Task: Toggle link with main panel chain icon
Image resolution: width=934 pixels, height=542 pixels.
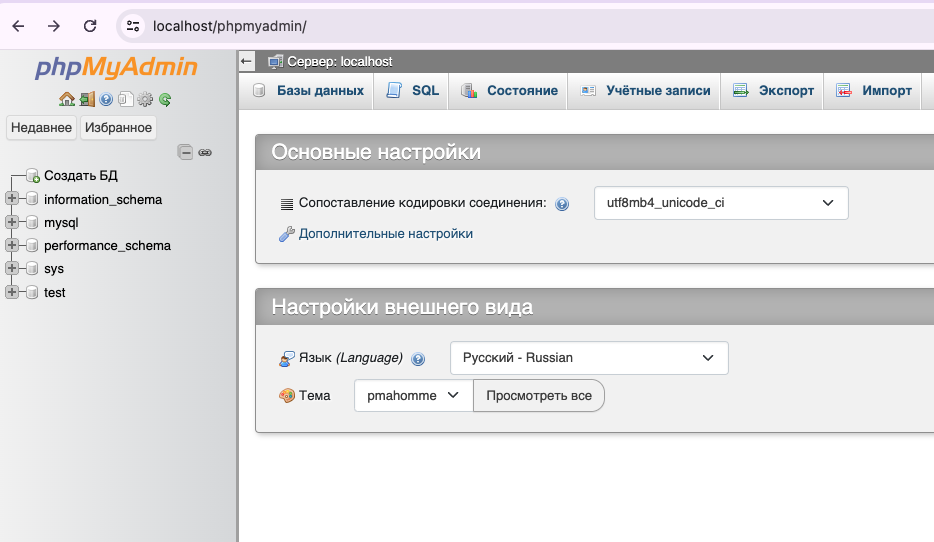Action: (x=205, y=152)
